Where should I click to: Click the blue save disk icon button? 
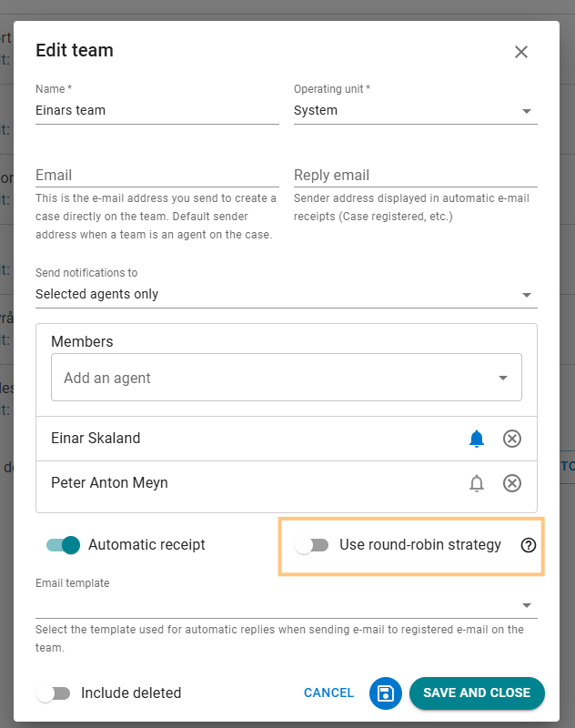(x=385, y=693)
